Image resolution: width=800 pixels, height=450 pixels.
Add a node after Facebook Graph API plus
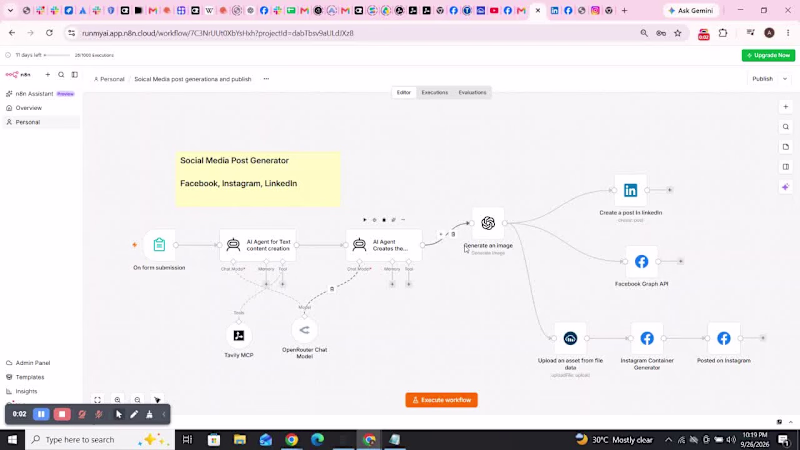681,261
